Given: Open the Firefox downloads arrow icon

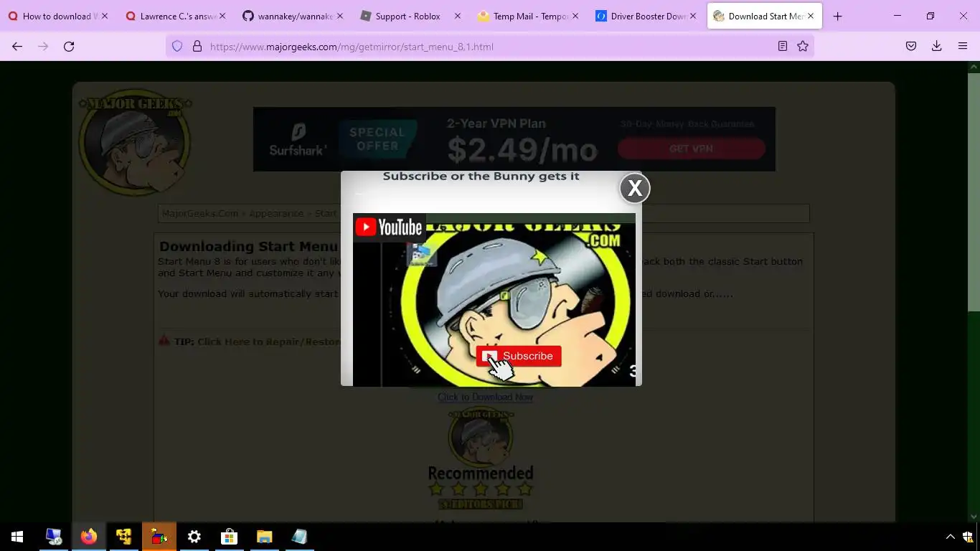Looking at the screenshot, I should (937, 46).
